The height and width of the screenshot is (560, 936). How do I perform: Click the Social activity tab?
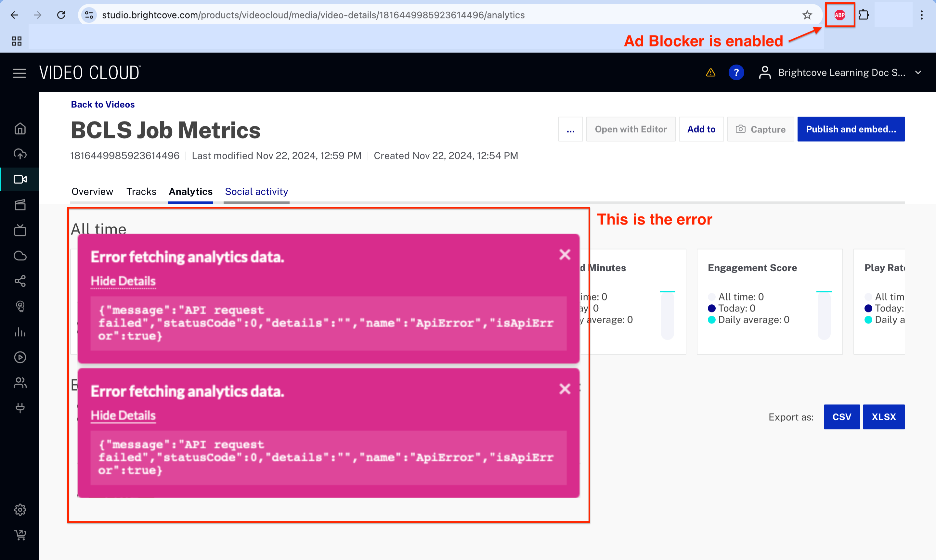257,191
